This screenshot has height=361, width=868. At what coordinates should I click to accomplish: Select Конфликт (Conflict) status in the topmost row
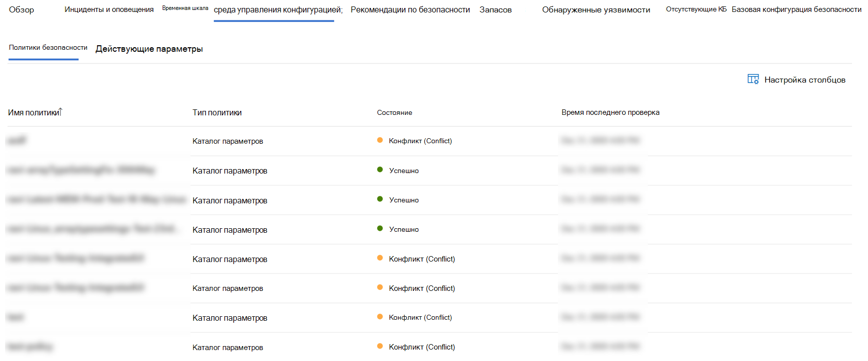[420, 141]
